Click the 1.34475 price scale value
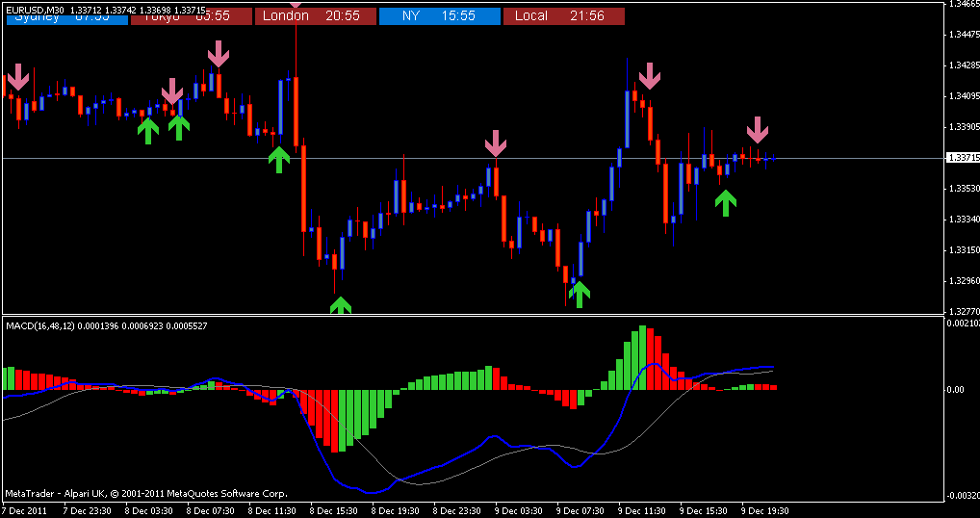The image size is (980, 518). tap(963, 35)
